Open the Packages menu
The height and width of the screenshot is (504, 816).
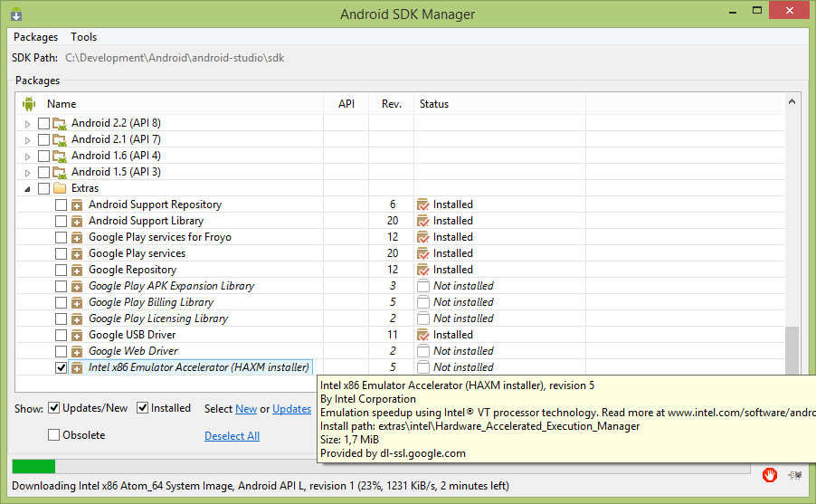pyautogui.click(x=35, y=37)
